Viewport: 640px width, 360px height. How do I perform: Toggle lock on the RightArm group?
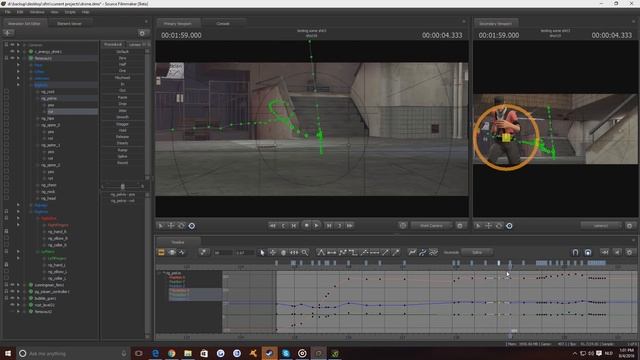tap(6, 218)
